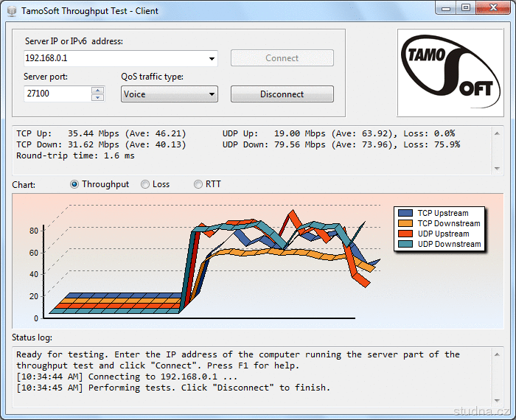Switch chart to RTT radio option
The height and width of the screenshot is (420, 516).
click(198, 184)
